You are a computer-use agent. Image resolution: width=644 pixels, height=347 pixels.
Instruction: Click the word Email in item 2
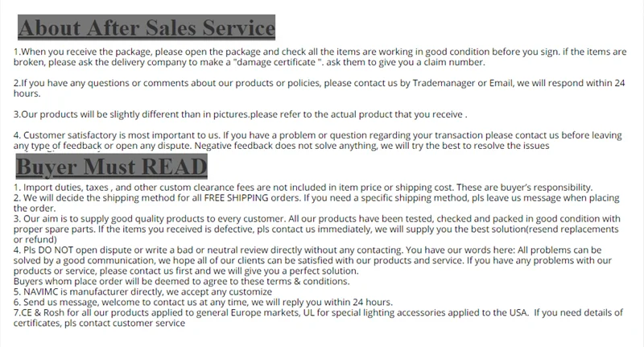click(501, 83)
